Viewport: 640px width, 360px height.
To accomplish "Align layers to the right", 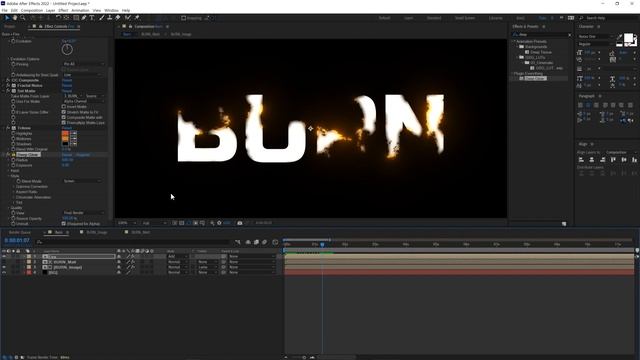I will [602, 160].
